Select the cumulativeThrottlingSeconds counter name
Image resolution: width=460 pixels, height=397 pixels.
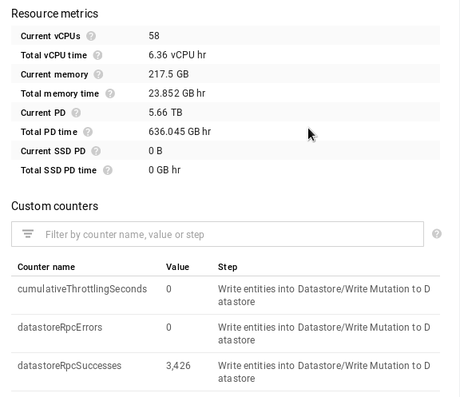(82, 289)
